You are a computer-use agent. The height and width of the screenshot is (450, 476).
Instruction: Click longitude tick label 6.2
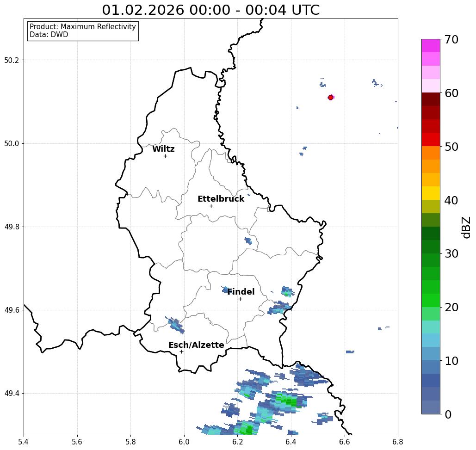pos(238,442)
